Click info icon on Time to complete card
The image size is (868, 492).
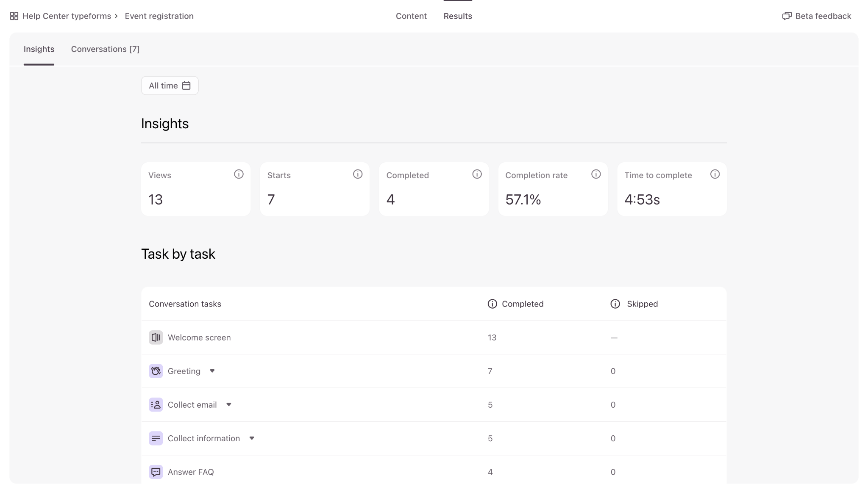tap(715, 174)
